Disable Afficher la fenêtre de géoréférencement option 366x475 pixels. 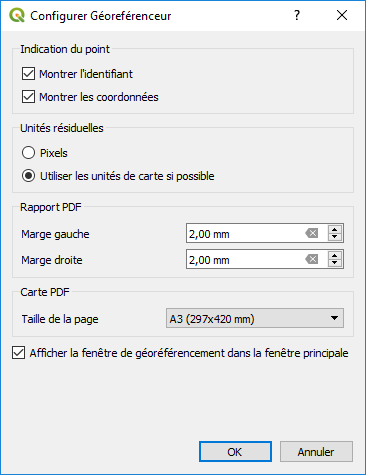[x=18, y=353]
